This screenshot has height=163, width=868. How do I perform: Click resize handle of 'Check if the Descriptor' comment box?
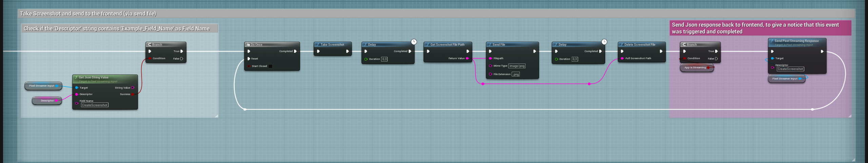pos(216,116)
